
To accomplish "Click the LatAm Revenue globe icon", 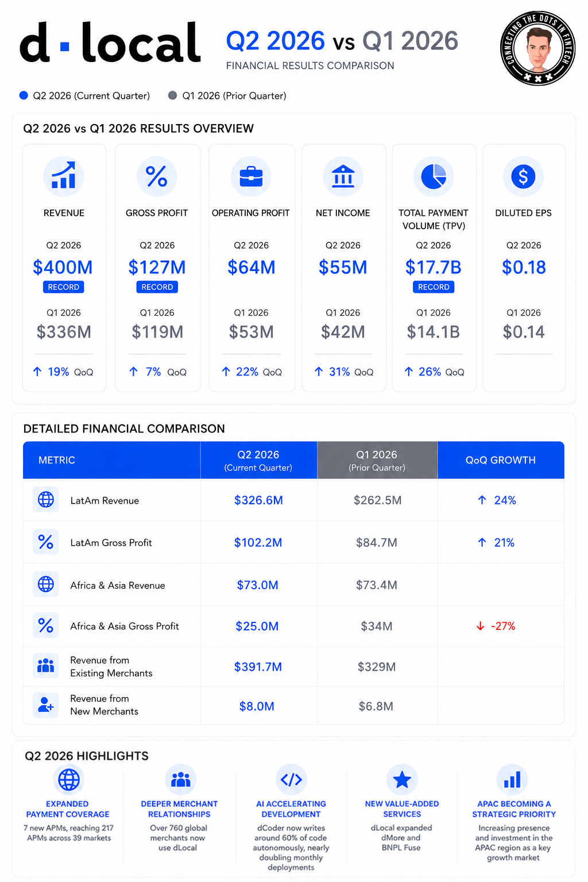I will pyautogui.click(x=46, y=500).
